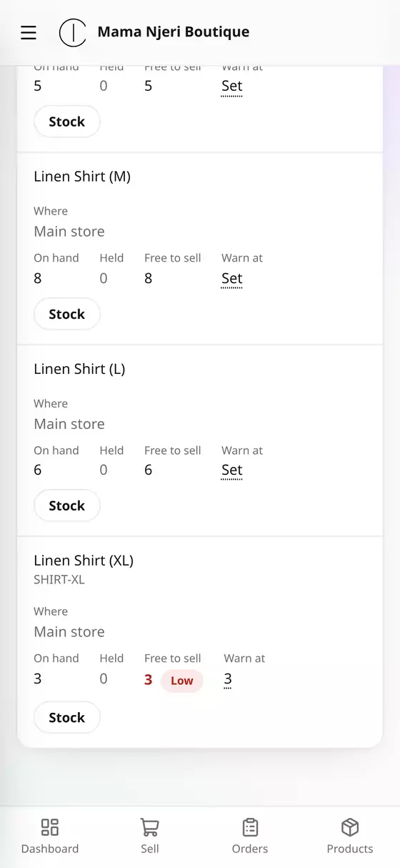Click Stock button for Linen Shirt (XL)

point(67,717)
